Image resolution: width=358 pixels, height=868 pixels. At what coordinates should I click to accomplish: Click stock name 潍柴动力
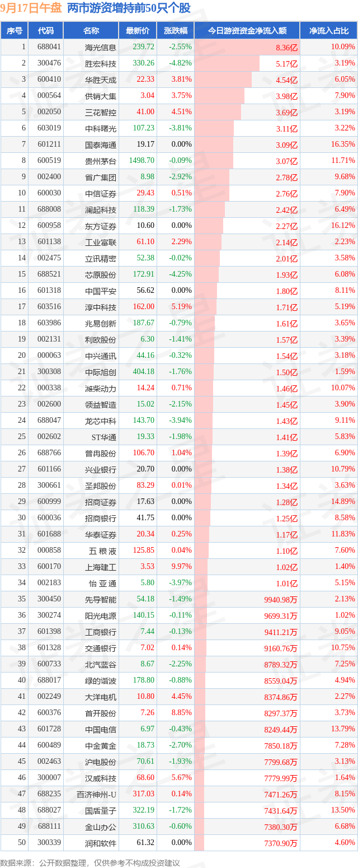(x=101, y=389)
